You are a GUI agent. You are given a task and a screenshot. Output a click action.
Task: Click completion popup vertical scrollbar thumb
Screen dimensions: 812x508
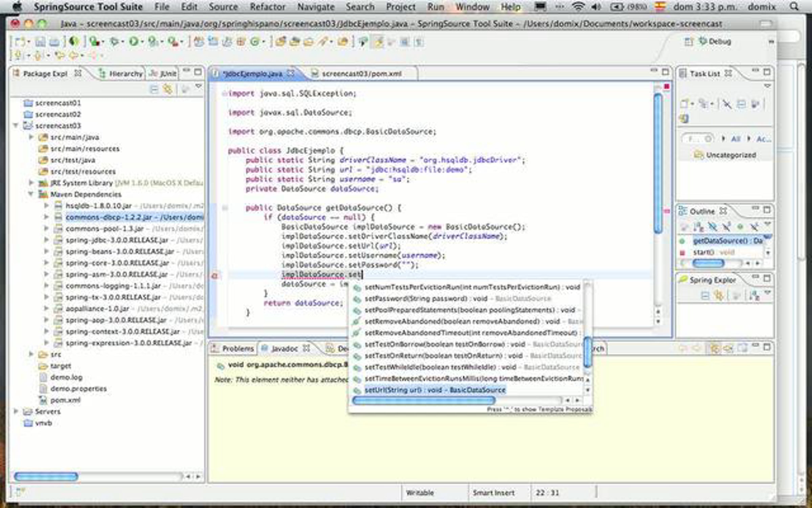click(588, 352)
